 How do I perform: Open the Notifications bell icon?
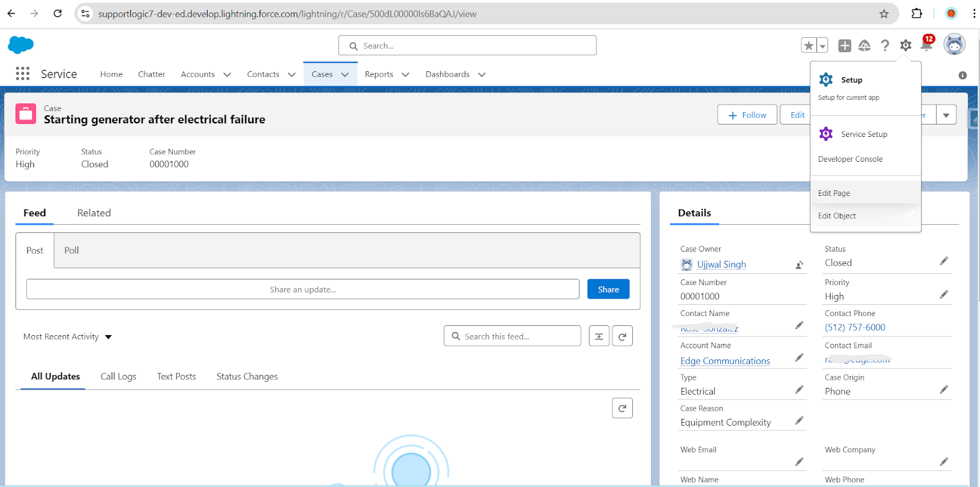927,44
